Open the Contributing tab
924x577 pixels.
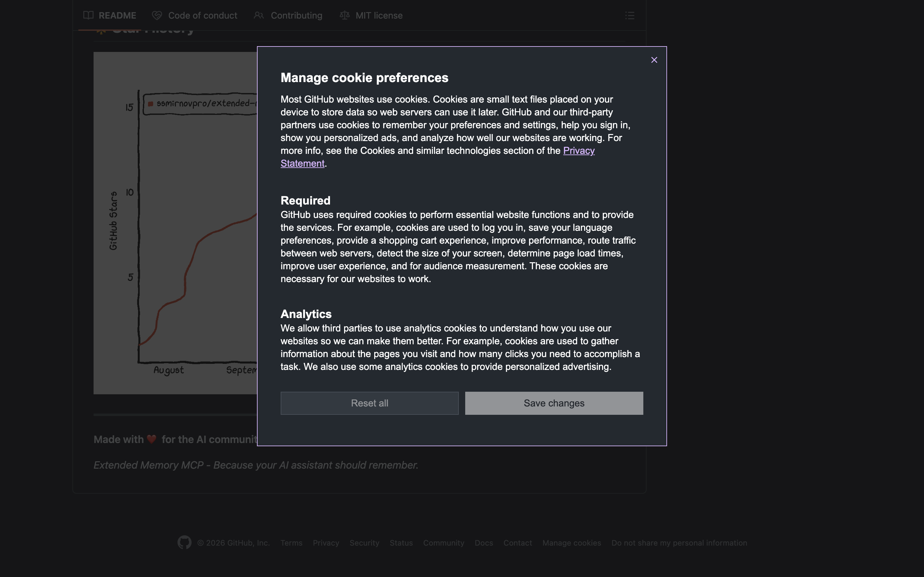pos(296,15)
